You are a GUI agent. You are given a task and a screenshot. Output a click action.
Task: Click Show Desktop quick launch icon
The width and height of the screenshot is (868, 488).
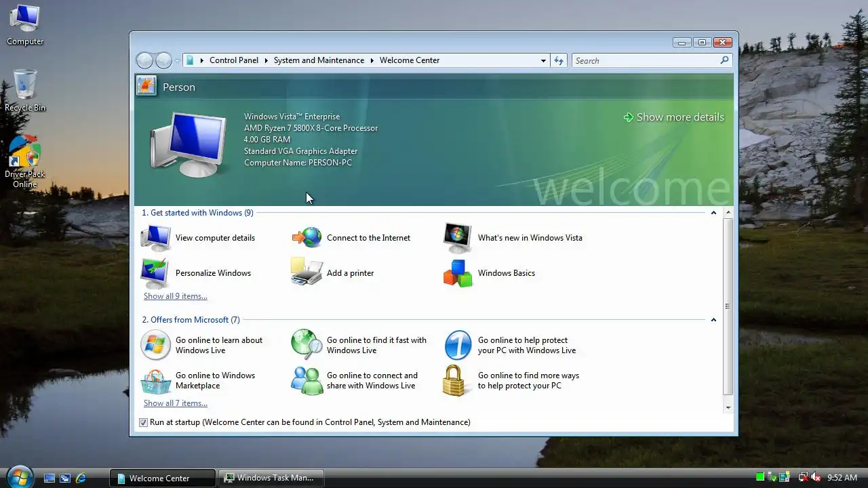(x=49, y=478)
